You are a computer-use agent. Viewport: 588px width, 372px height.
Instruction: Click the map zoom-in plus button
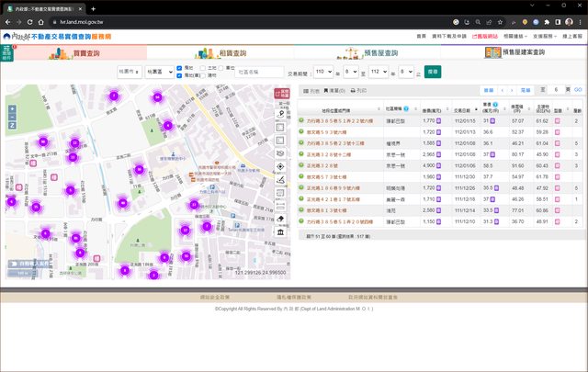click(11, 109)
